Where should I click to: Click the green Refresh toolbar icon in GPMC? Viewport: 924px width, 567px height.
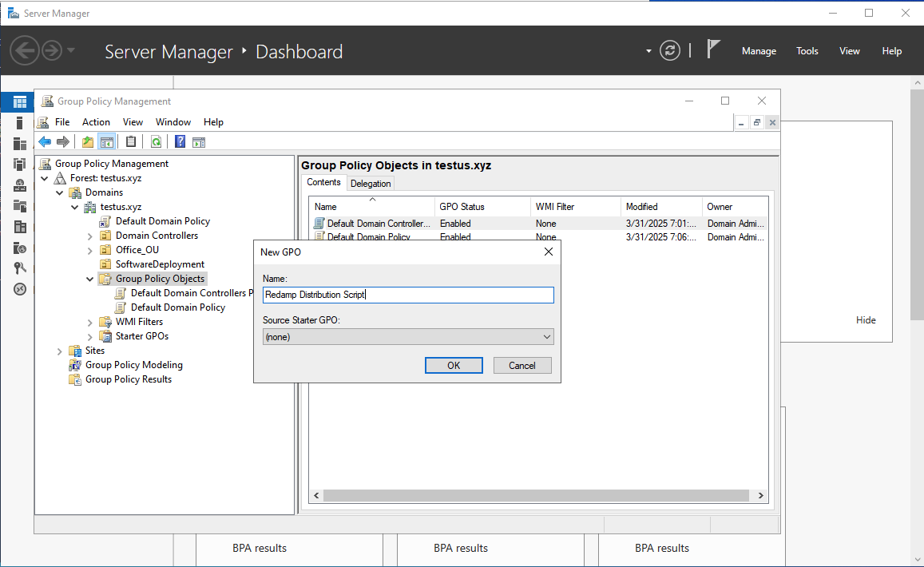pyautogui.click(x=157, y=142)
